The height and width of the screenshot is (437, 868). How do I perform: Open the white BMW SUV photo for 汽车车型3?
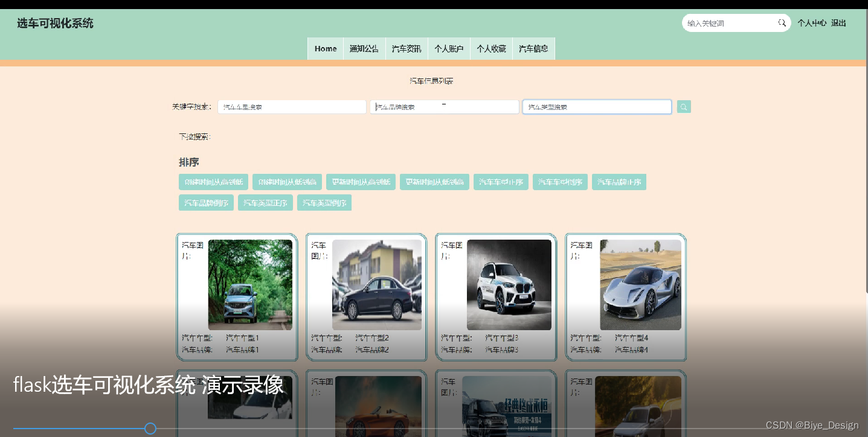click(x=509, y=285)
